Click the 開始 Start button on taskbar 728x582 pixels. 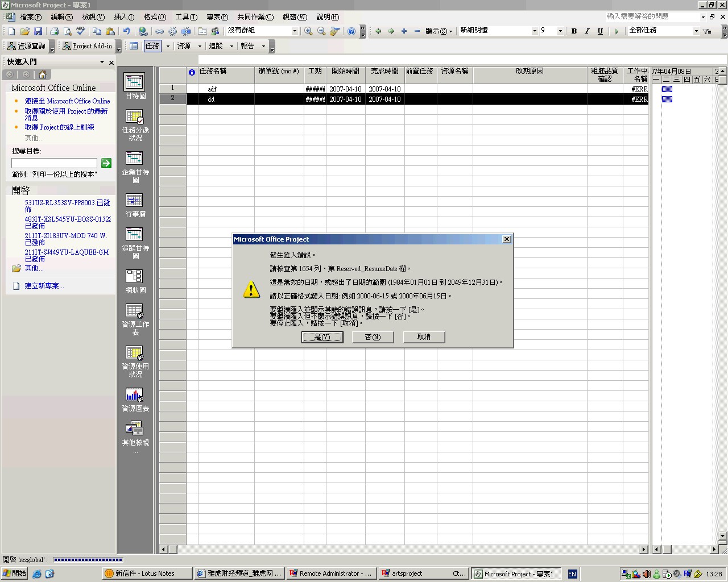pyautogui.click(x=15, y=573)
